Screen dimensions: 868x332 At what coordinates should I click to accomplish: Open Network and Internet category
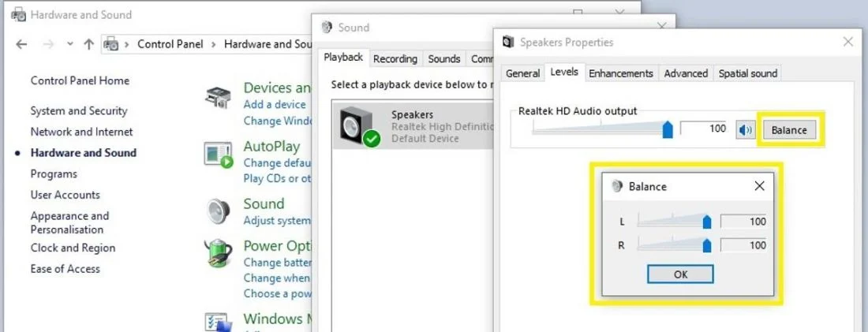point(81,132)
